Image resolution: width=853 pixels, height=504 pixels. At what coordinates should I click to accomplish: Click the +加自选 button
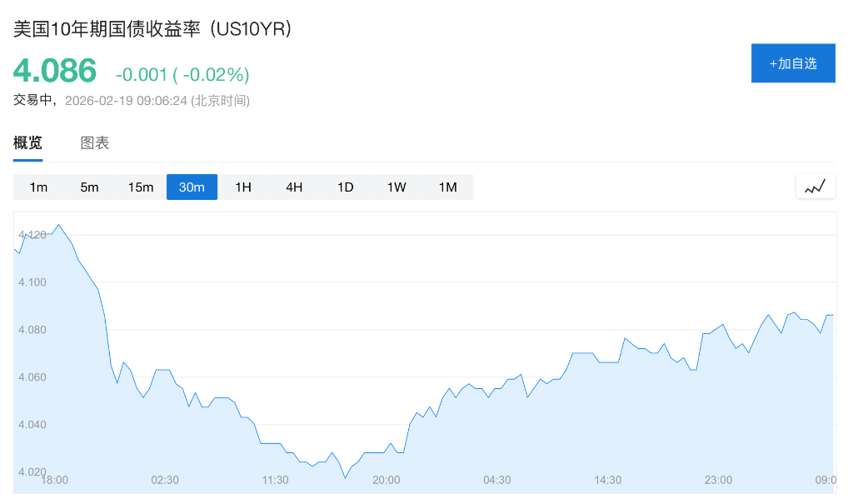point(792,63)
